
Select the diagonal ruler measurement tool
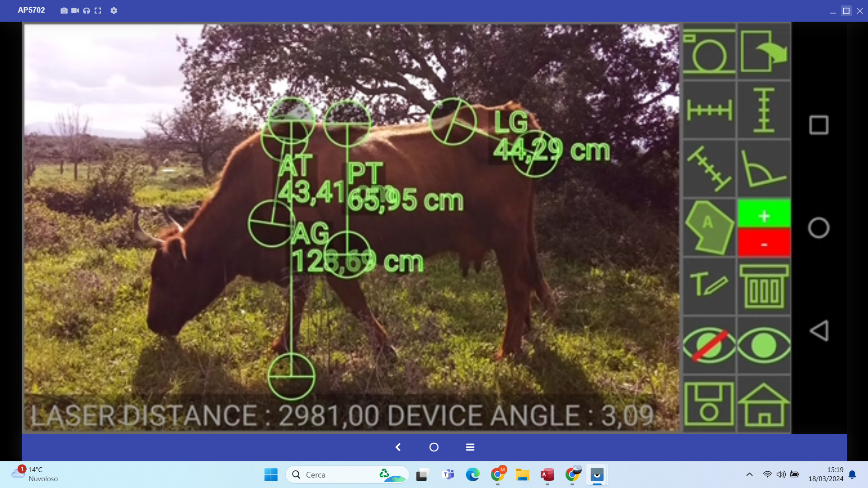[x=709, y=169]
